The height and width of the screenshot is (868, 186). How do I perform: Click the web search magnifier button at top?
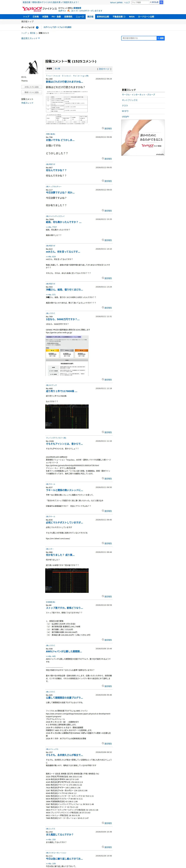click(x=161, y=2)
